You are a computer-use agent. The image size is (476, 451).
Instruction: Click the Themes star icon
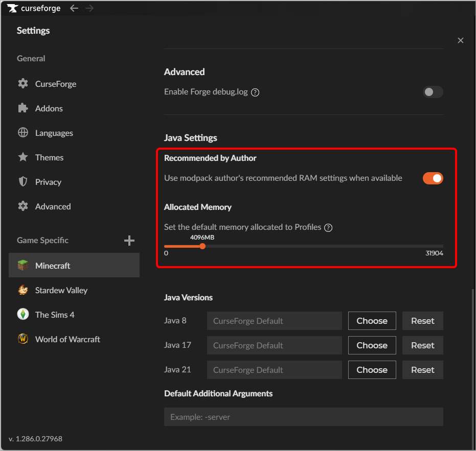[x=23, y=157]
